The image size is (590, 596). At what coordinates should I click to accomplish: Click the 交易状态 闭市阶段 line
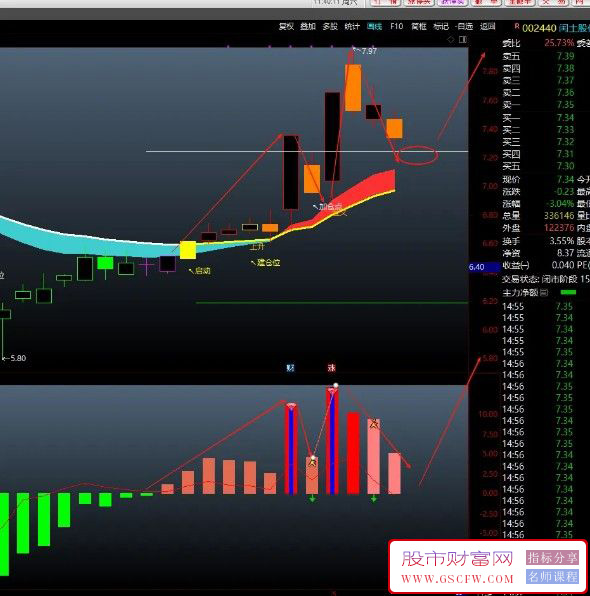click(546, 279)
